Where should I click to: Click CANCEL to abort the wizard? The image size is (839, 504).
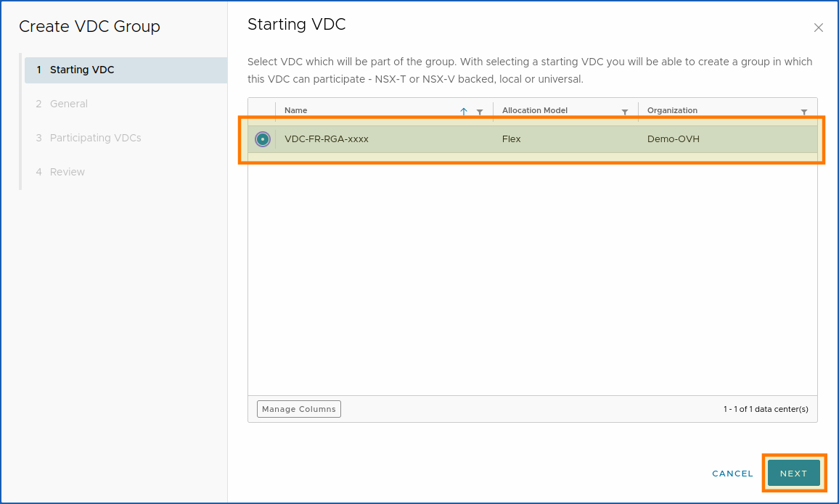point(732,473)
